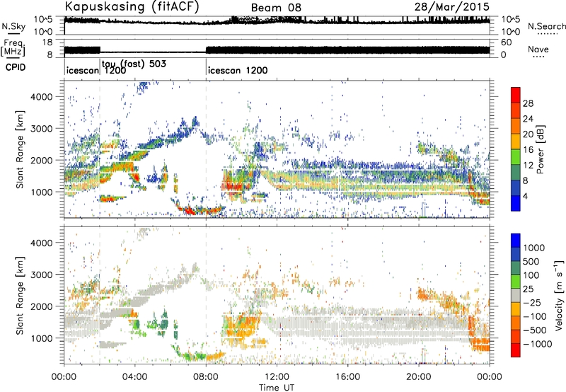Click the "3000" tick in the power panel
566x392 pixels.
[41, 129]
